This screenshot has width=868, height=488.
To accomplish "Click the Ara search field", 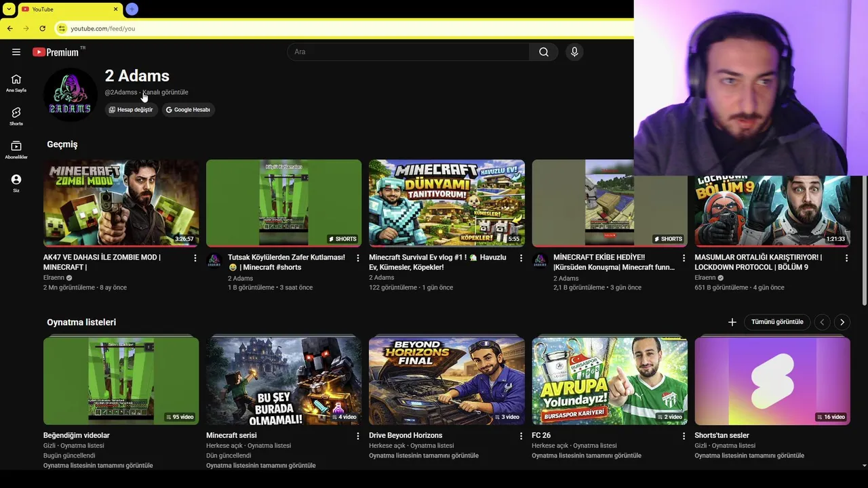I will 409,52.
